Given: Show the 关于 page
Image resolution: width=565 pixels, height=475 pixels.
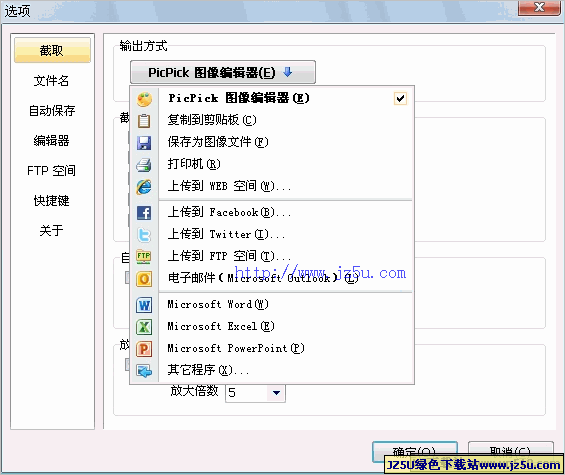Looking at the screenshot, I should coord(52,230).
